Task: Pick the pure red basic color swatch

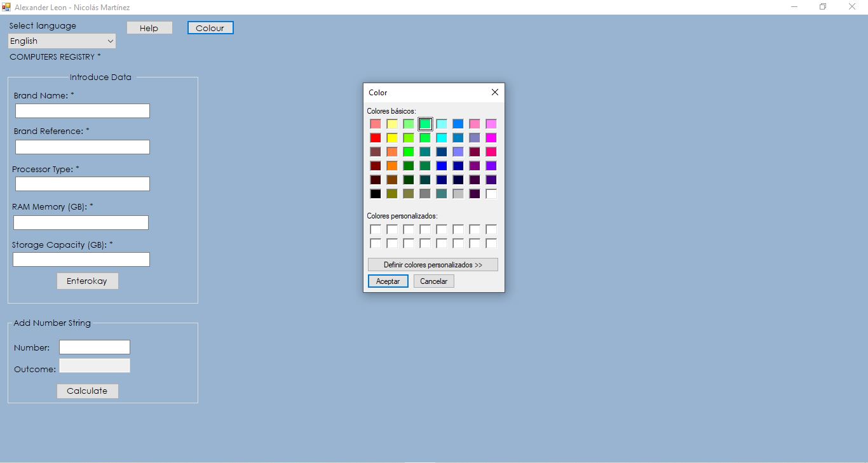Action: 376,138
